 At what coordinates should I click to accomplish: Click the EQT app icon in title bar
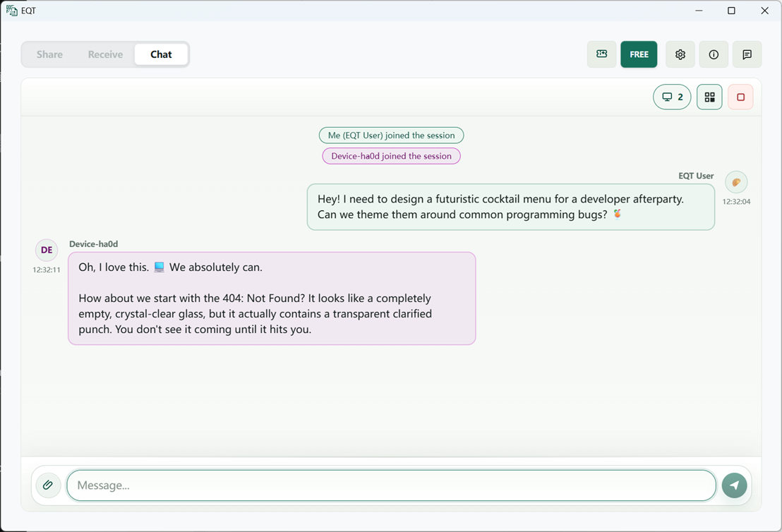pyautogui.click(x=11, y=11)
